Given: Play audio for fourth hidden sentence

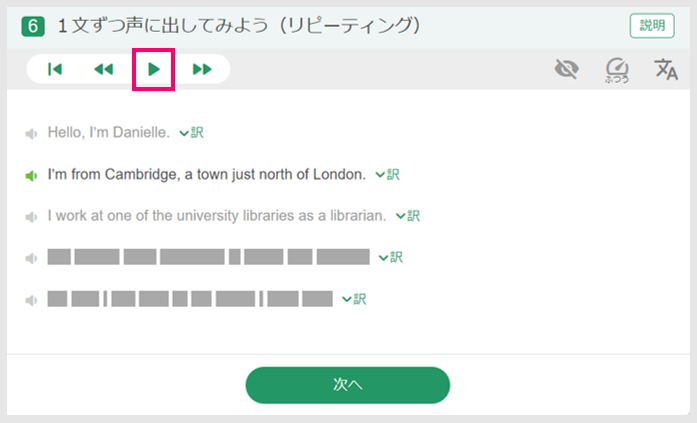Looking at the screenshot, I should click(x=32, y=258).
